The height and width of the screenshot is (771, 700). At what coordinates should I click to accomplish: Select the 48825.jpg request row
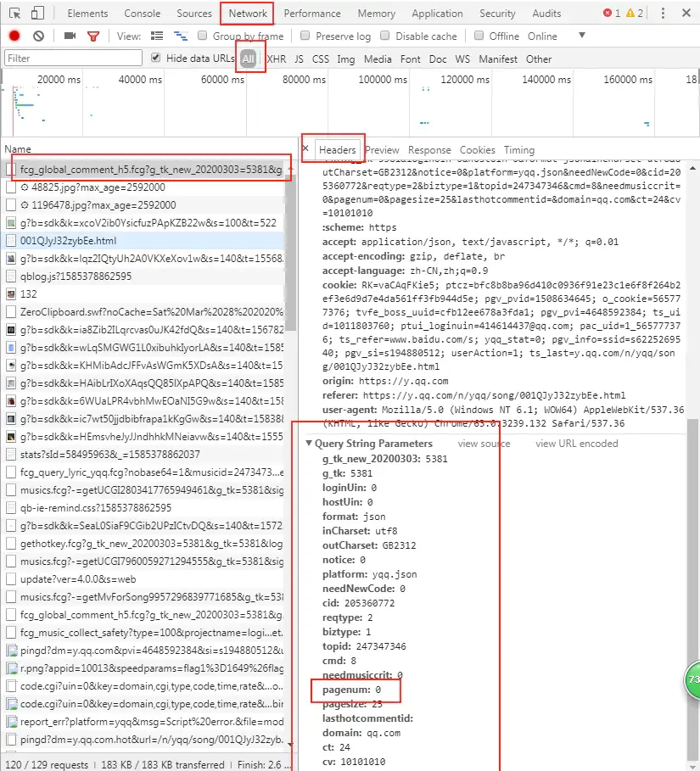click(x=144, y=187)
